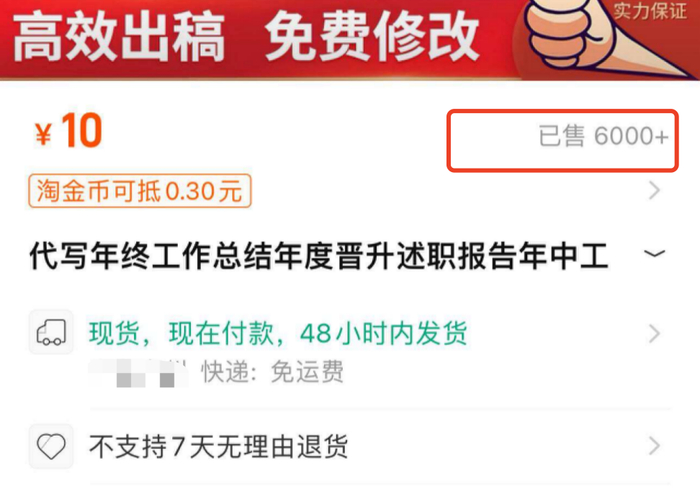The height and width of the screenshot is (497, 700).
Task: Click the orange yuan currency symbol
Action: [x=43, y=134]
